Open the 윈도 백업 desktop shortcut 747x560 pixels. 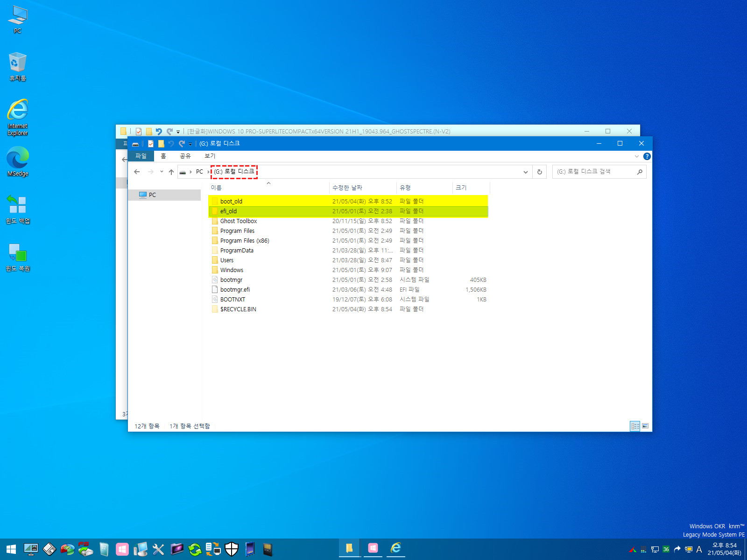coord(18,209)
